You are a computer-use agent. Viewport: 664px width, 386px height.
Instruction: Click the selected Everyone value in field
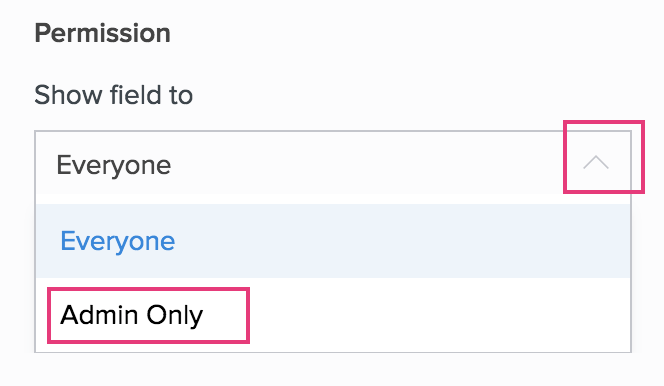click(113, 165)
